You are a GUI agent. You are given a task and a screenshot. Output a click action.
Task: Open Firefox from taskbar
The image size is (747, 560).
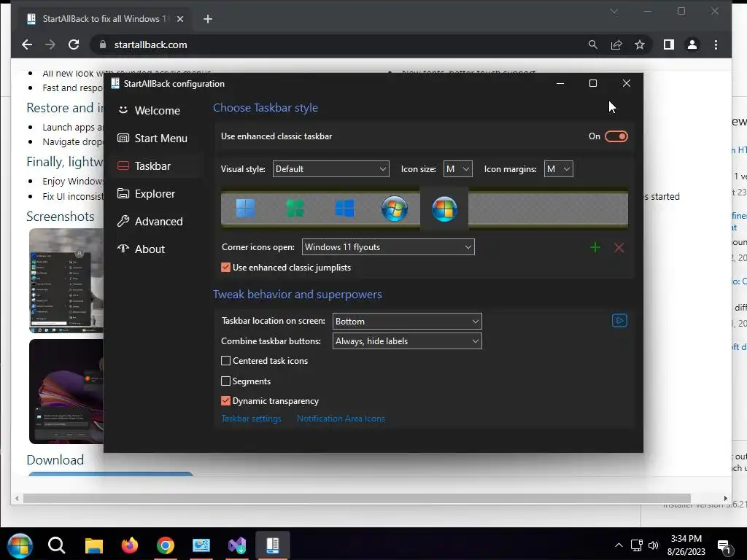129,545
